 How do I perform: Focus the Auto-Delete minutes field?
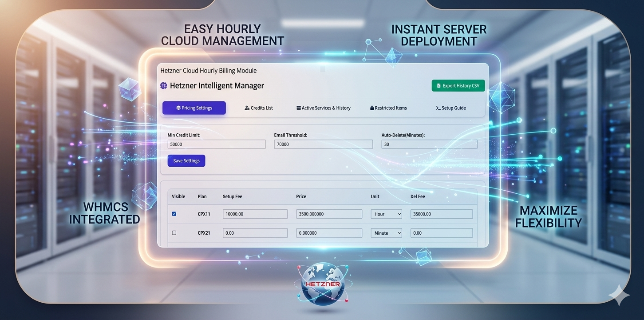point(429,144)
